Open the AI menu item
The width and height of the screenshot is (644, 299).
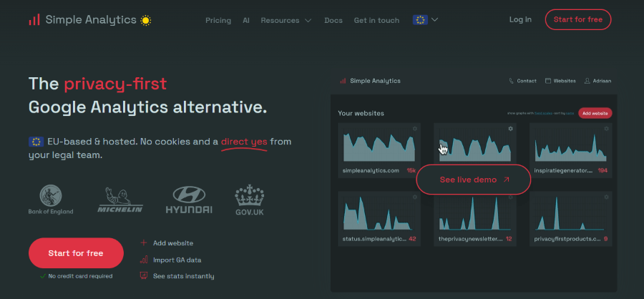pyautogui.click(x=246, y=20)
